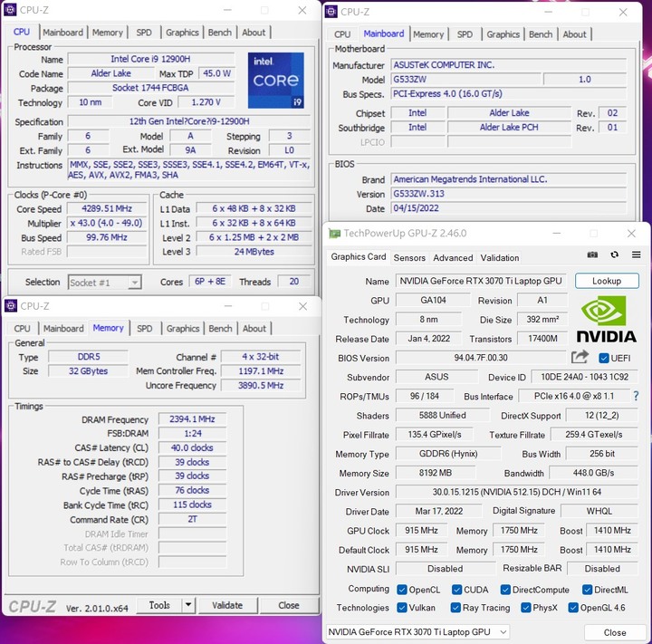
Task: Click CPU-Z icon in Mainboard window title
Action: pos(331,12)
